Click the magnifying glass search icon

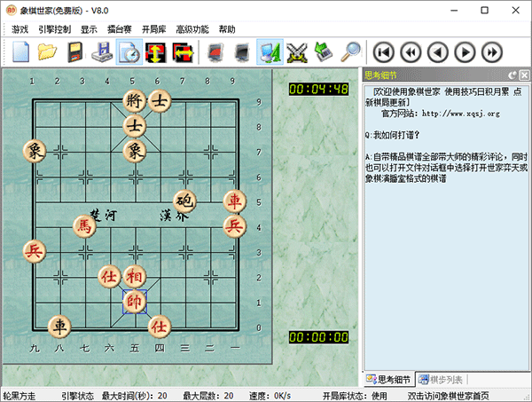coord(351,52)
